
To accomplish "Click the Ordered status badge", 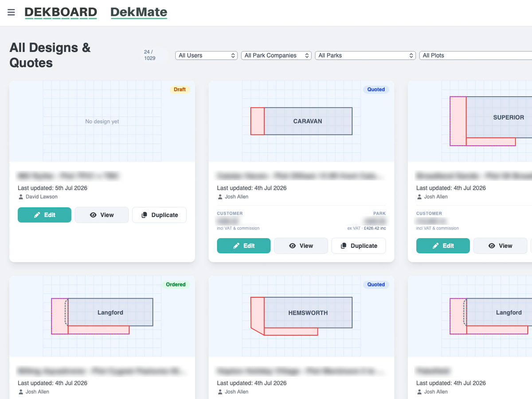I will click(x=176, y=285).
